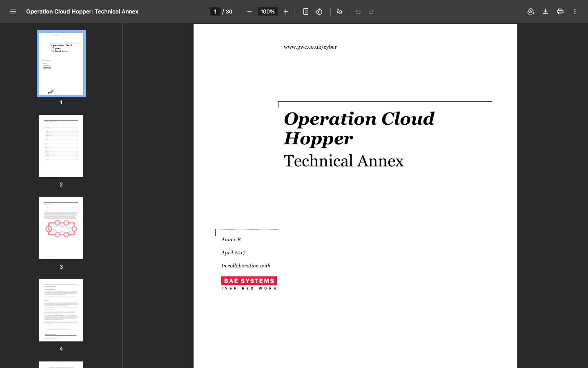The width and height of the screenshot is (588, 368).
Task: Add this PDF to My Drive
Action: pyautogui.click(x=531, y=11)
